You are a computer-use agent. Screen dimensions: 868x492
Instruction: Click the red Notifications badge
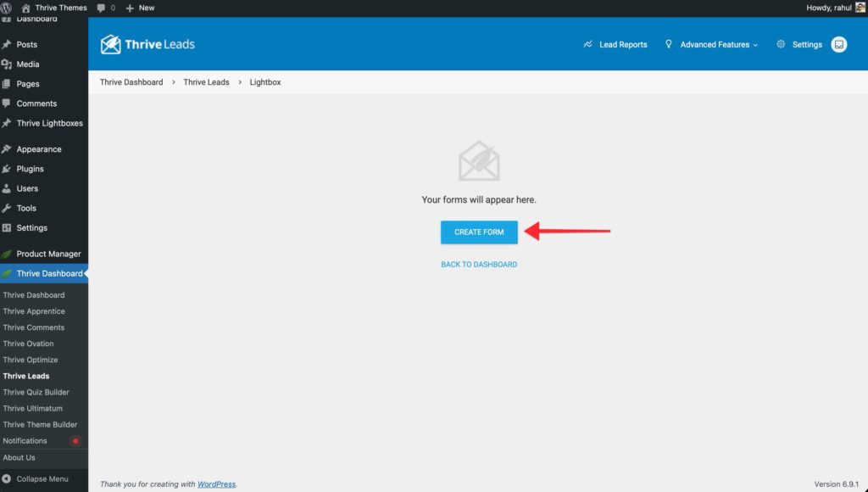(75, 441)
